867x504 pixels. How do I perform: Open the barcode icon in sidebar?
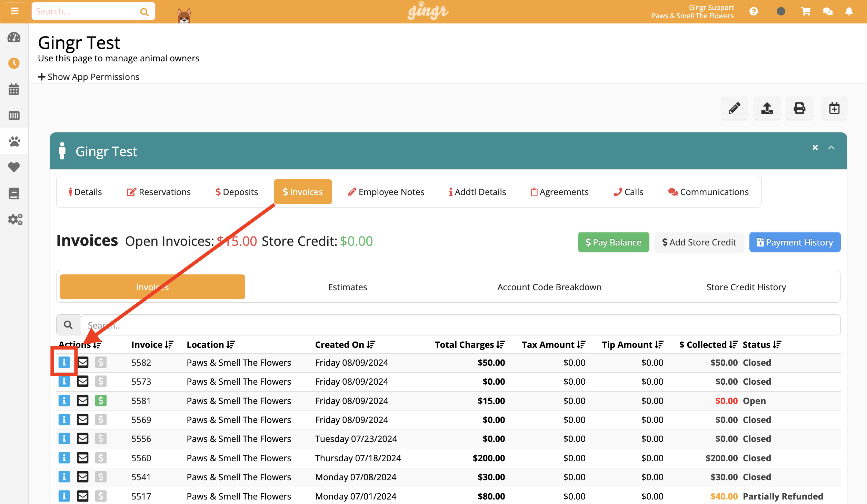click(14, 115)
